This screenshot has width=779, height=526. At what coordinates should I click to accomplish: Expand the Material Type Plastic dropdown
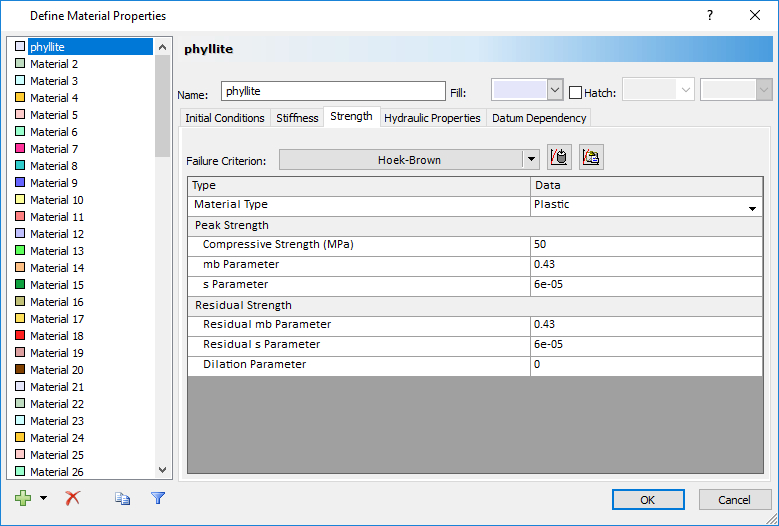751,208
